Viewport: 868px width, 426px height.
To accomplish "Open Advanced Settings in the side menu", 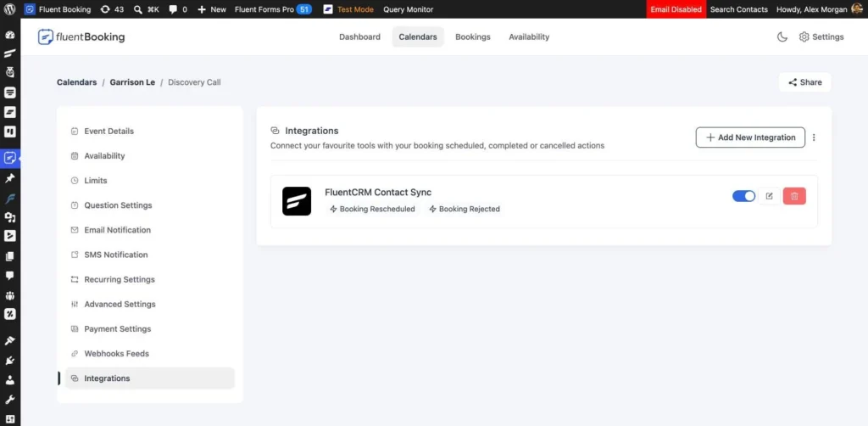I will pyautogui.click(x=150, y=304).
